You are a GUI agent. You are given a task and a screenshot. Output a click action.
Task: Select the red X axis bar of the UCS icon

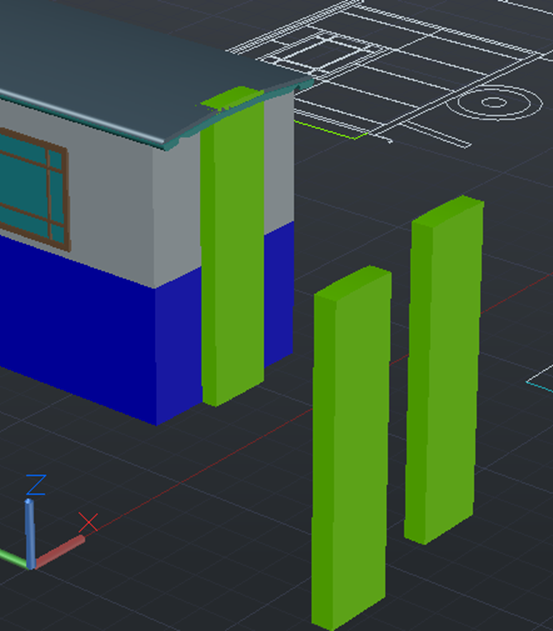point(60,551)
